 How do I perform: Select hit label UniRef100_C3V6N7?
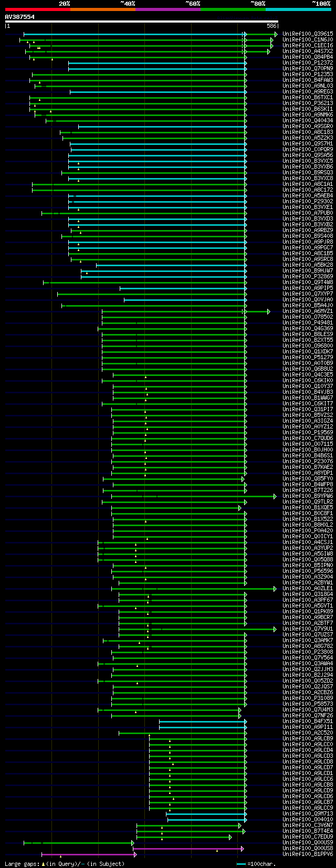click(308, 825)
